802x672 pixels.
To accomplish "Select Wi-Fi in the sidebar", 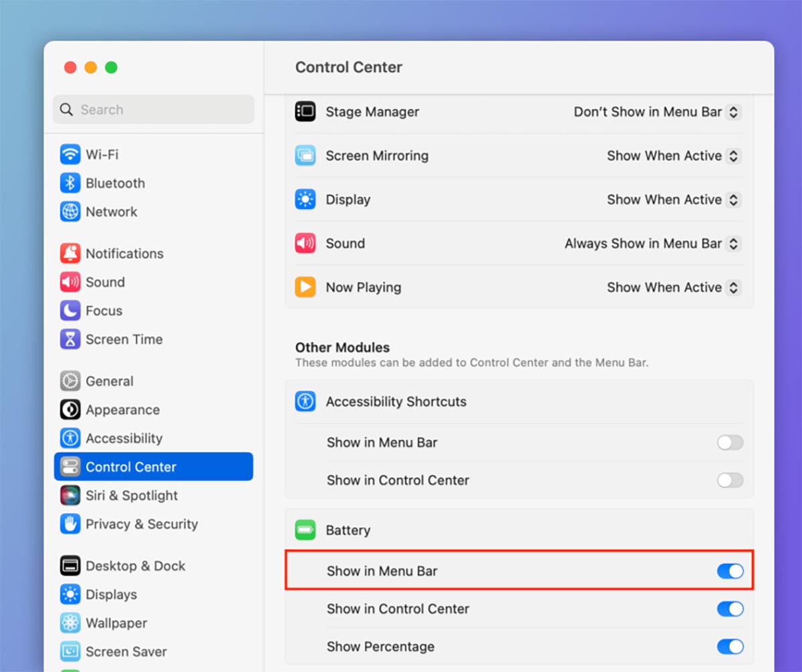I will point(154,154).
